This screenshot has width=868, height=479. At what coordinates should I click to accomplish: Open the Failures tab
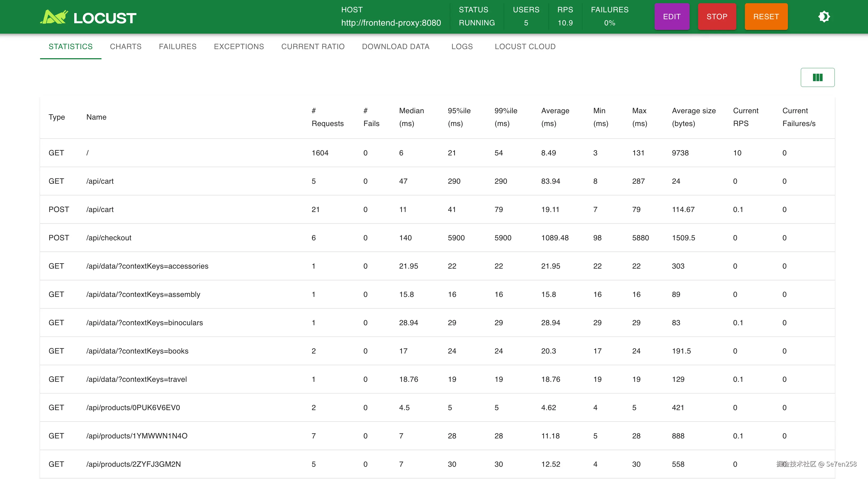(x=178, y=46)
